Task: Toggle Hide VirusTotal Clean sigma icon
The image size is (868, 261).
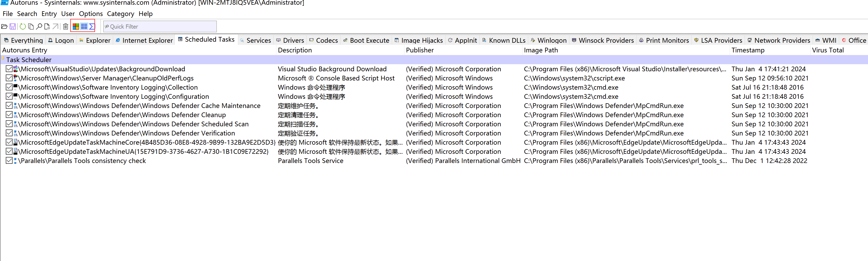Action: point(92,26)
